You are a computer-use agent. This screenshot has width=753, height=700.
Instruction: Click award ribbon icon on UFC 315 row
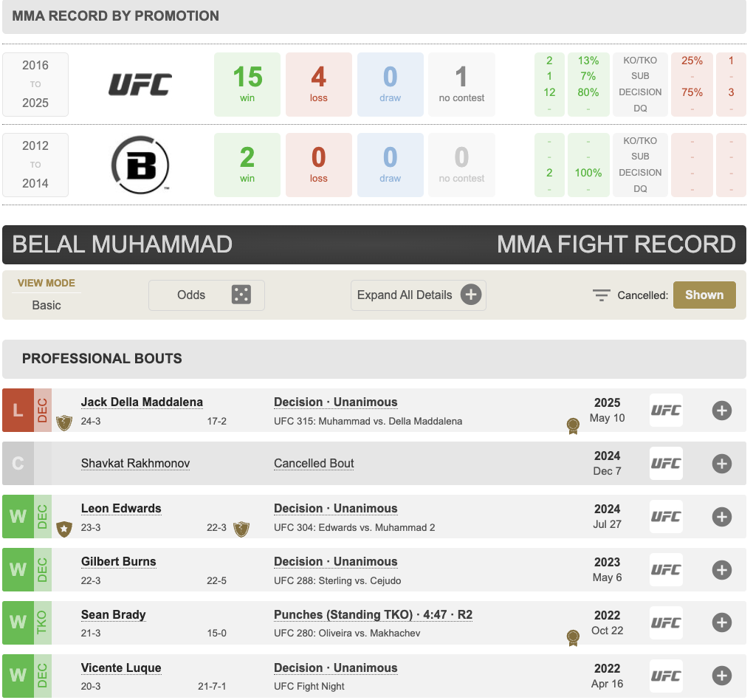[x=573, y=425]
